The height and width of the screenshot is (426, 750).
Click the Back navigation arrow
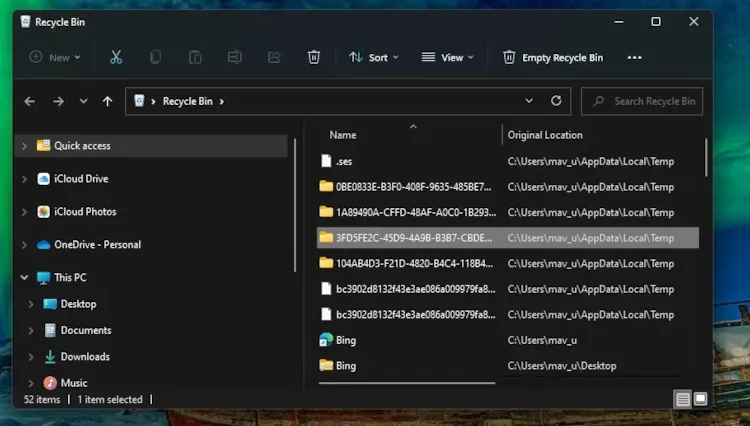point(30,101)
